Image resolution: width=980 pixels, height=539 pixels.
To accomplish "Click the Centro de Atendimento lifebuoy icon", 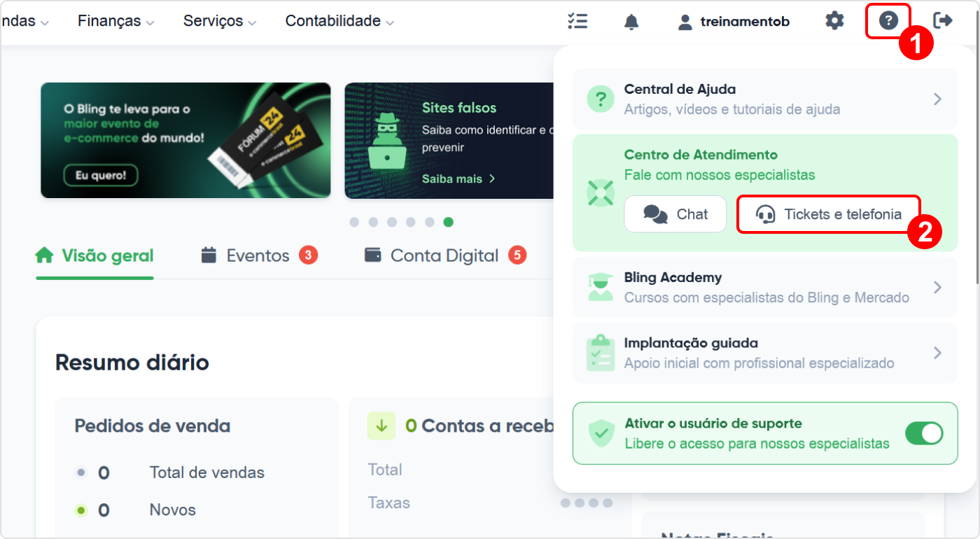I will click(600, 192).
